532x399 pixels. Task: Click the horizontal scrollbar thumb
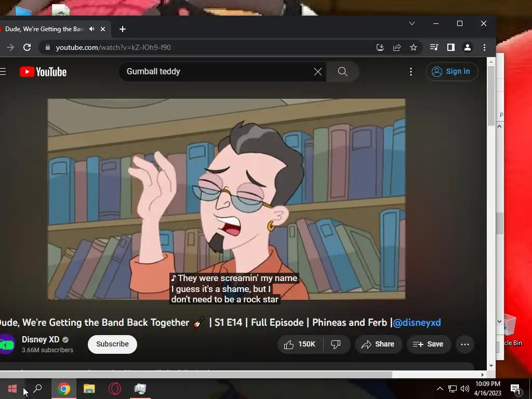click(x=196, y=375)
